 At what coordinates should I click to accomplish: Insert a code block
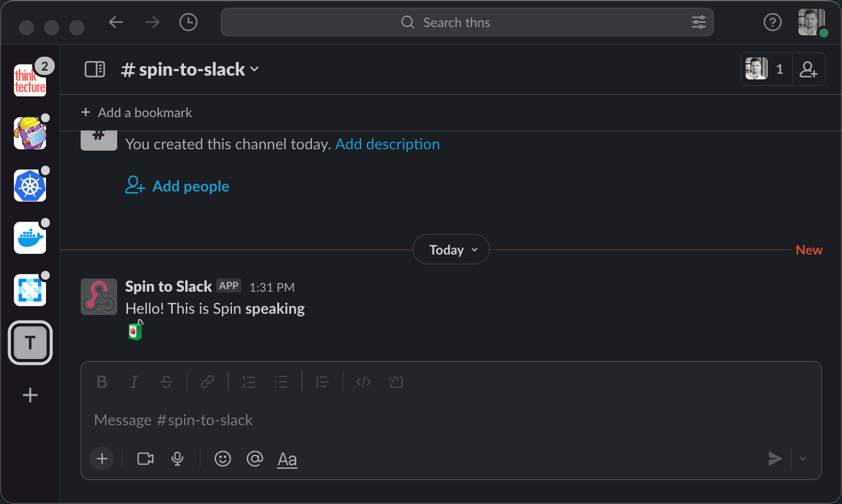click(396, 382)
